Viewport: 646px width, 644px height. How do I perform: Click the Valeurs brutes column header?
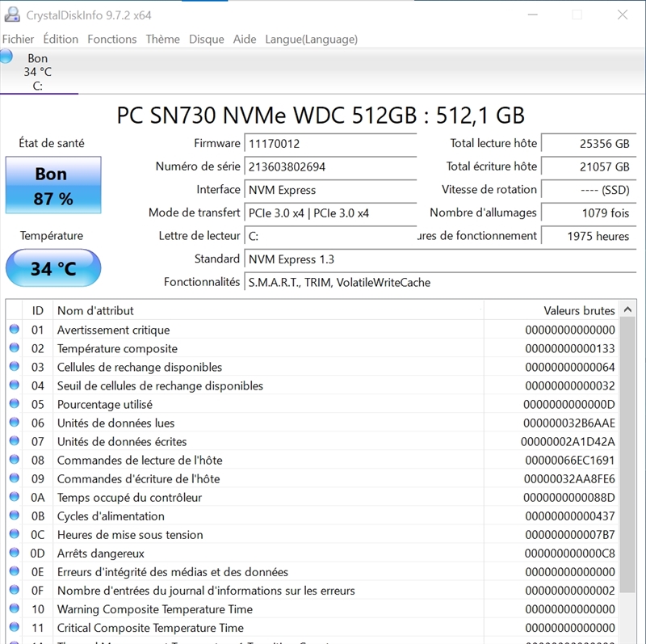tap(579, 310)
